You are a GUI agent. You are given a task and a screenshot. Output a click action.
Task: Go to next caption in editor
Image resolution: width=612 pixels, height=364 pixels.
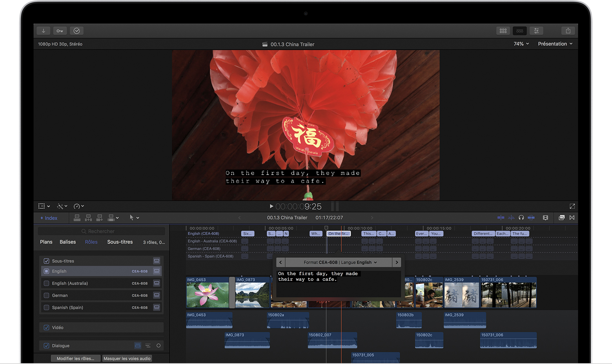[x=397, y=262]
